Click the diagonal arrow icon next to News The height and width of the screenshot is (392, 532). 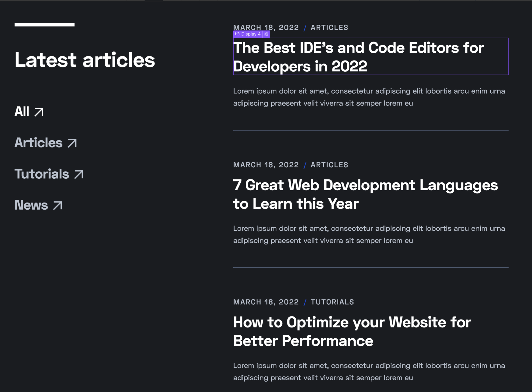[x=58, y=205]
